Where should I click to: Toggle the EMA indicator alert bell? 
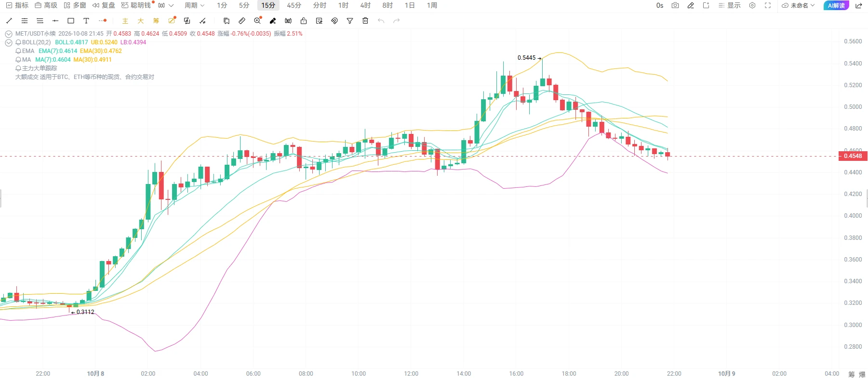coord(18,51)
